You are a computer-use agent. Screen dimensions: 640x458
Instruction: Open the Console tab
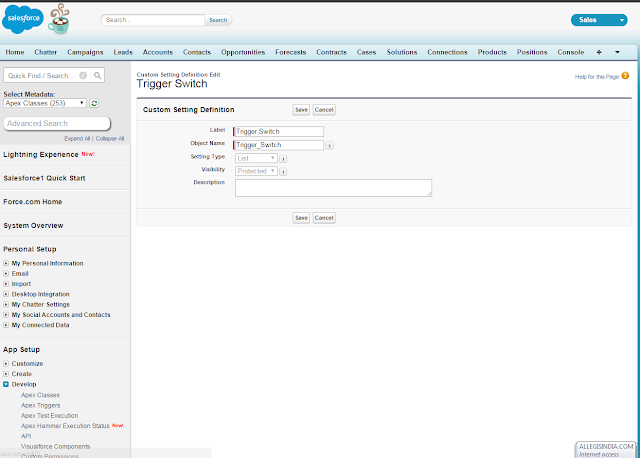click(x=571, y=52)
